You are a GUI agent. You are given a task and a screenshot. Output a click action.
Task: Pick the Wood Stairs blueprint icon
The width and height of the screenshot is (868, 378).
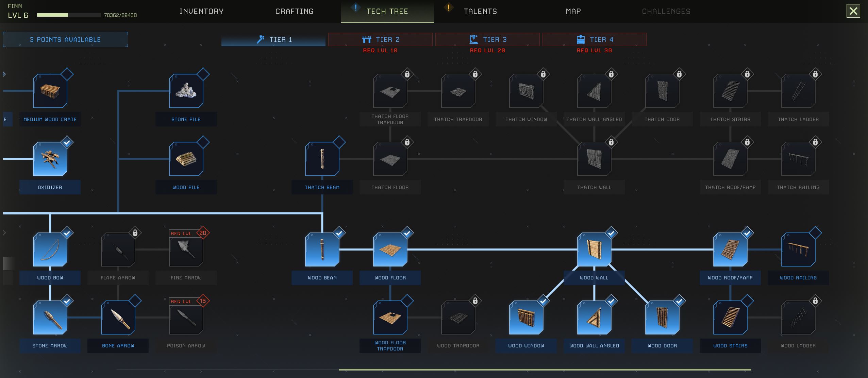pyautogui.click(x=730, y=317)
